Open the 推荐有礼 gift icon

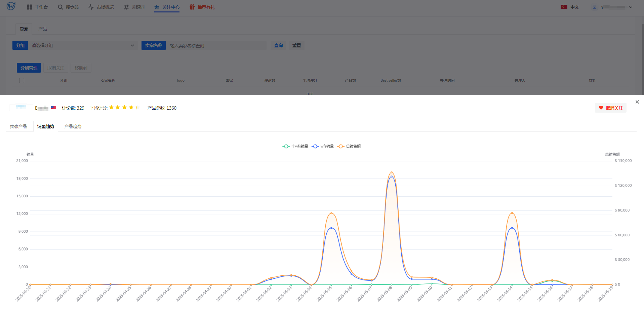click(x=192, y=7)
